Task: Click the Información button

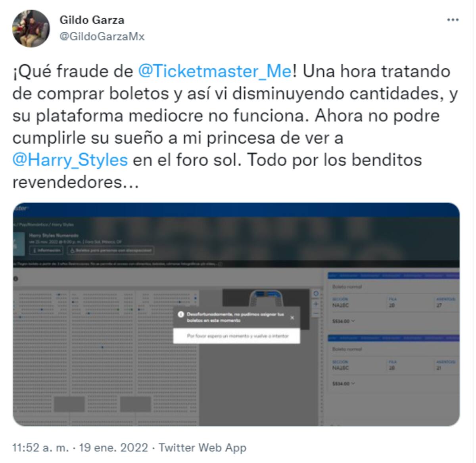Action: point(46,251)
